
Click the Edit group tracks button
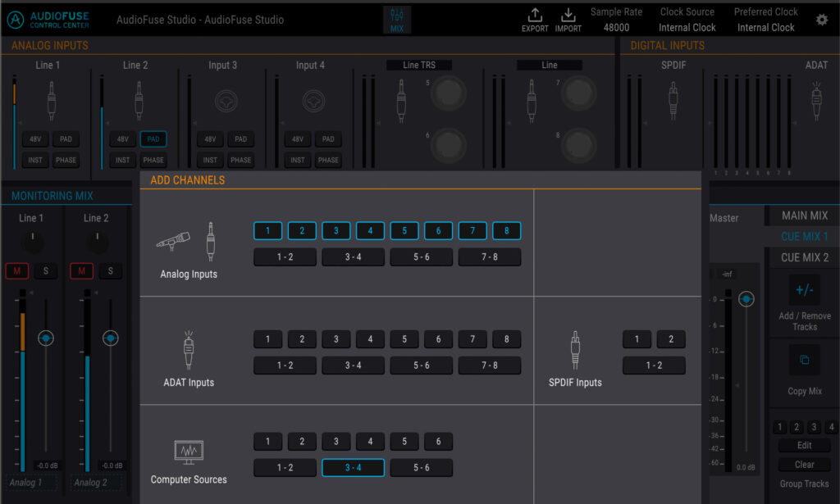point(804,445)
